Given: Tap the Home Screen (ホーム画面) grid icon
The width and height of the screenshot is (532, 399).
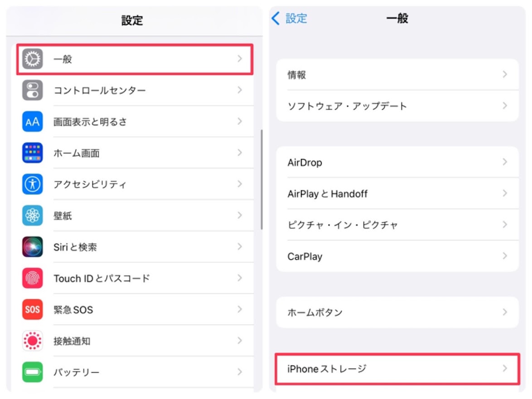Looking at the screenshot, I should (33, 153).
